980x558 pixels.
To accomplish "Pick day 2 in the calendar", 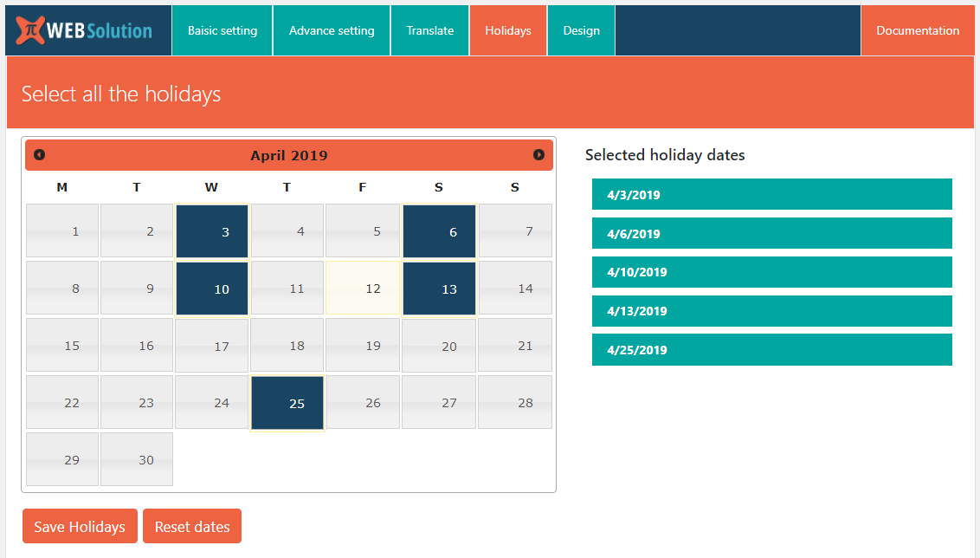I will 137,230.
